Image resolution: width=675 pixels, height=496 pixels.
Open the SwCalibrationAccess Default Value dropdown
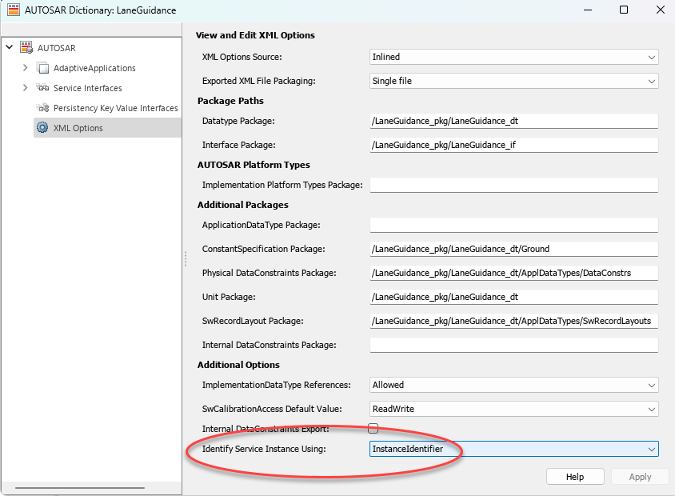(x=514, y=409)
